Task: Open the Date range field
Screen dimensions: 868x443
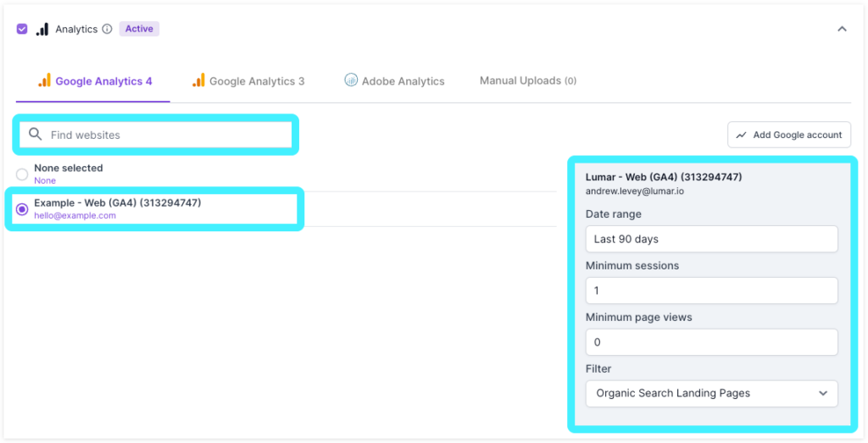Action: tap(711, 239)
